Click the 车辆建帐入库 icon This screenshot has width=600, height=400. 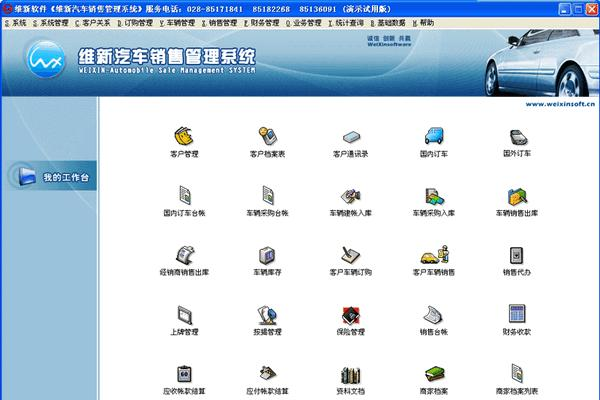[351, 196]
